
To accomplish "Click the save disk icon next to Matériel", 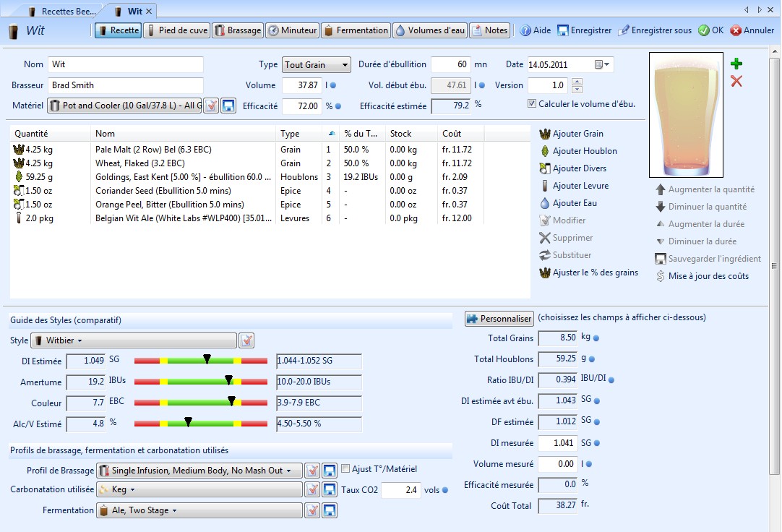I will coord(228,106).
